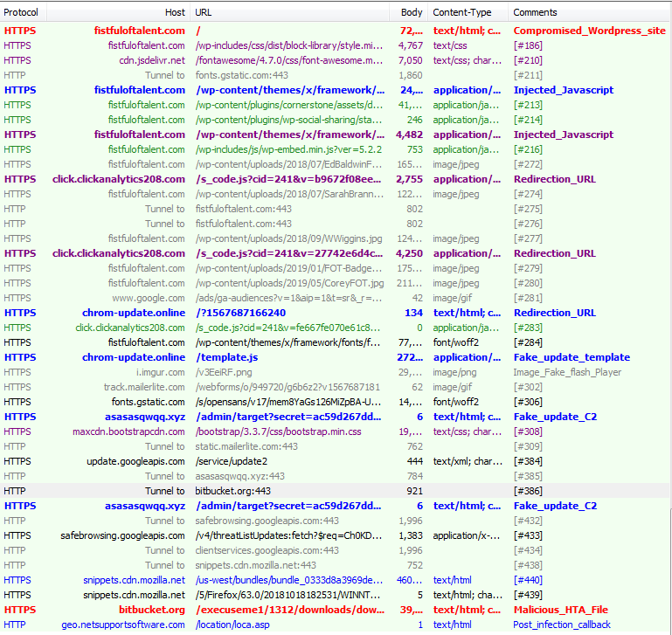
Task: Click the Comments column header
Action: (535, 12)
